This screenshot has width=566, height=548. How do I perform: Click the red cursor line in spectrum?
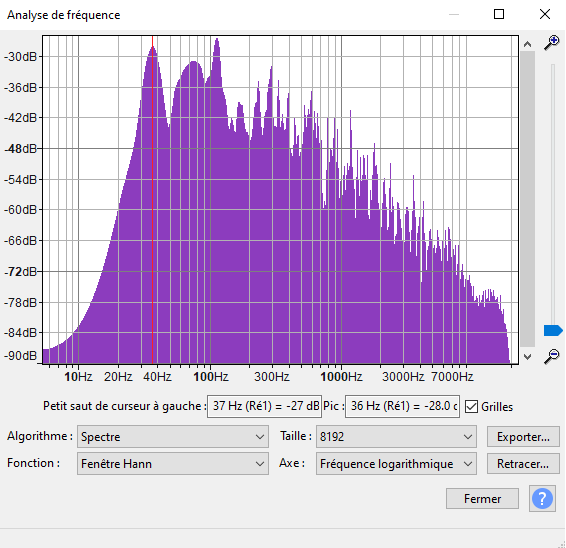click(x=152, y=199)
